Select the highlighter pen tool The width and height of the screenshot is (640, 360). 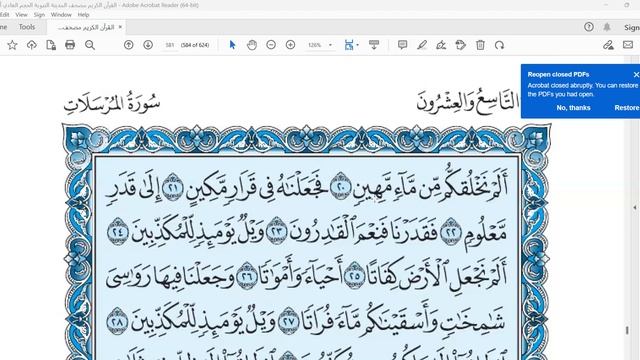tap(422, 45)
